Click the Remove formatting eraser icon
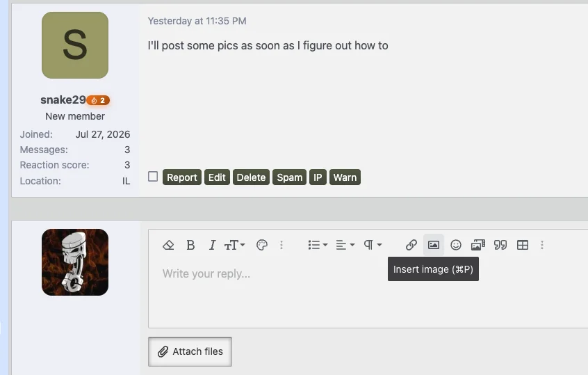Viewport: 588px width, 375px height. (x=168, y=245)
